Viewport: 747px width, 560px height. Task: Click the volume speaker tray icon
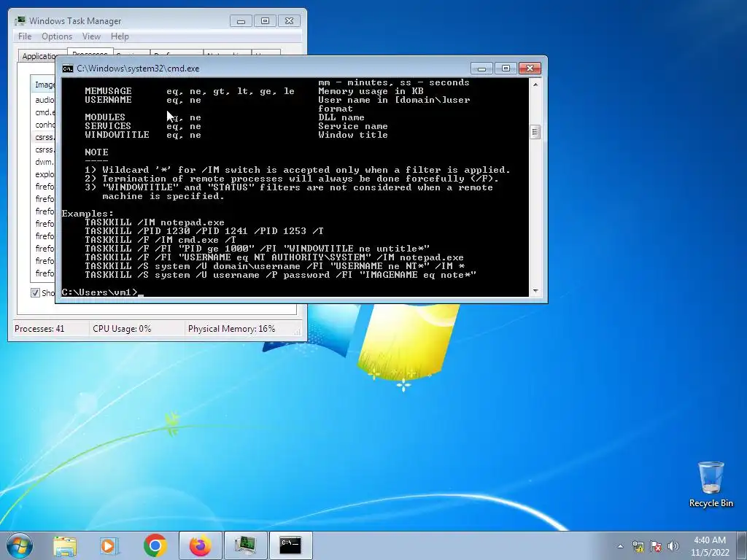(673, 546)
